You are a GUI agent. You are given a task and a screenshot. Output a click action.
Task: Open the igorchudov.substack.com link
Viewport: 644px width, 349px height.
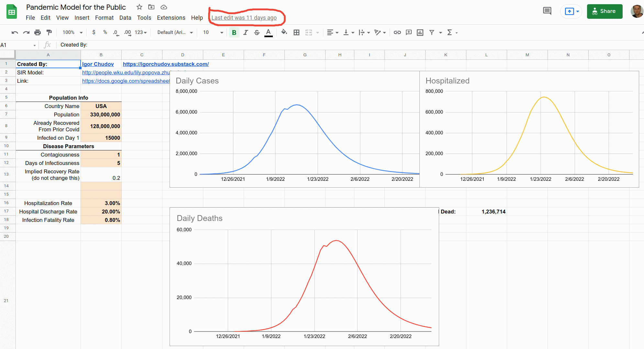[166, 64]
